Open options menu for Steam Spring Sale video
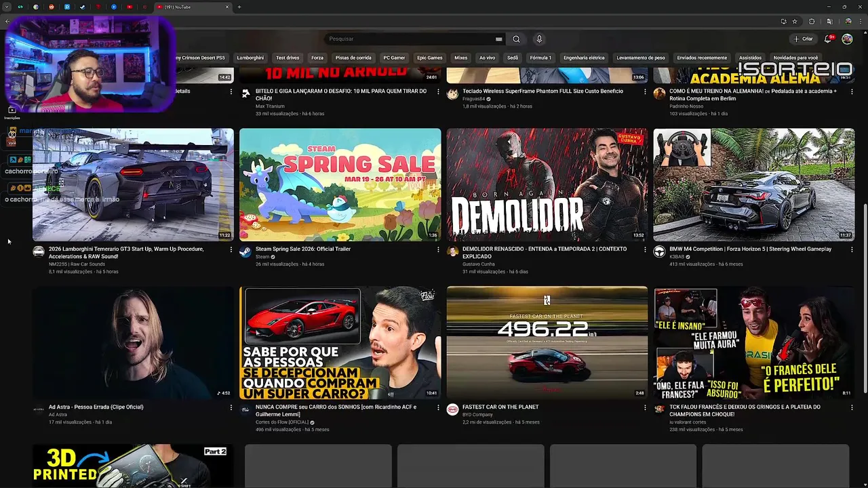Image resolution: width=868 pixels, height=488 pixels. 438,249
